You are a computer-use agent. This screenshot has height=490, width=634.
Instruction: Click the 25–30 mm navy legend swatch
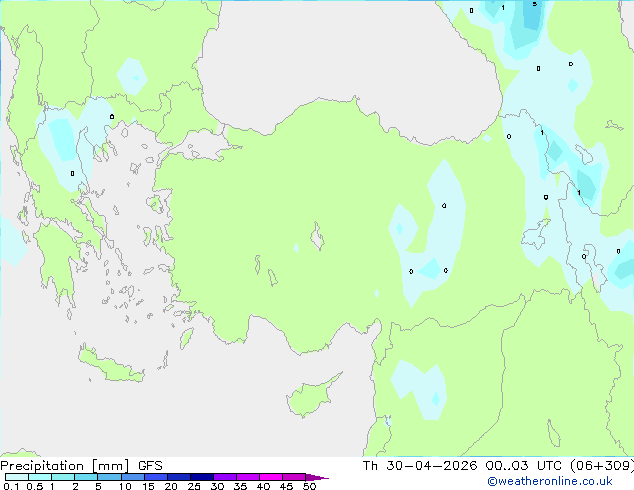point(202,477)
